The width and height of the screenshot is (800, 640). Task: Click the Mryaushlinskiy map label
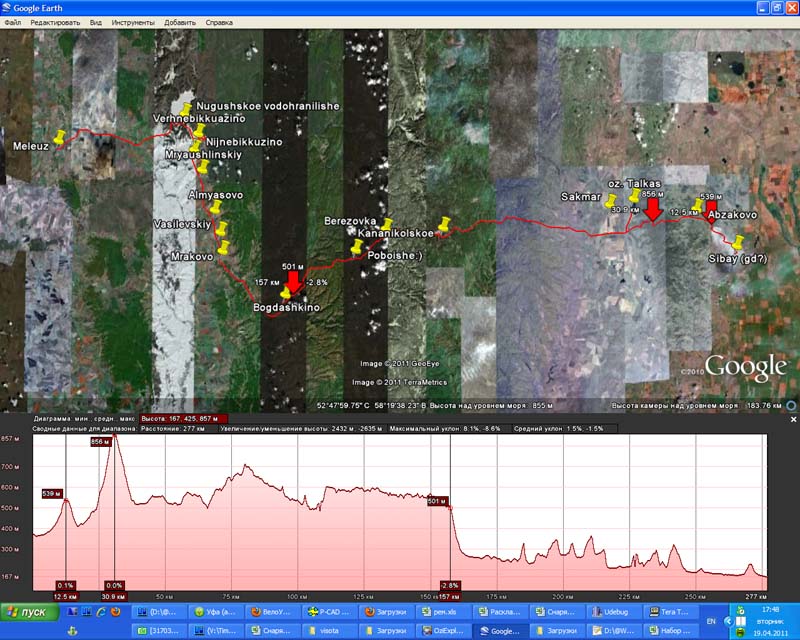[x=203, y=155]
